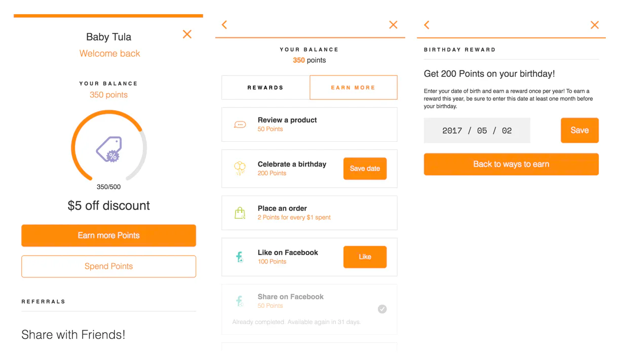The height and width of the screenshot is (364, 619).
Task: Select Back to ways to earn
Action: click(511, 164)
